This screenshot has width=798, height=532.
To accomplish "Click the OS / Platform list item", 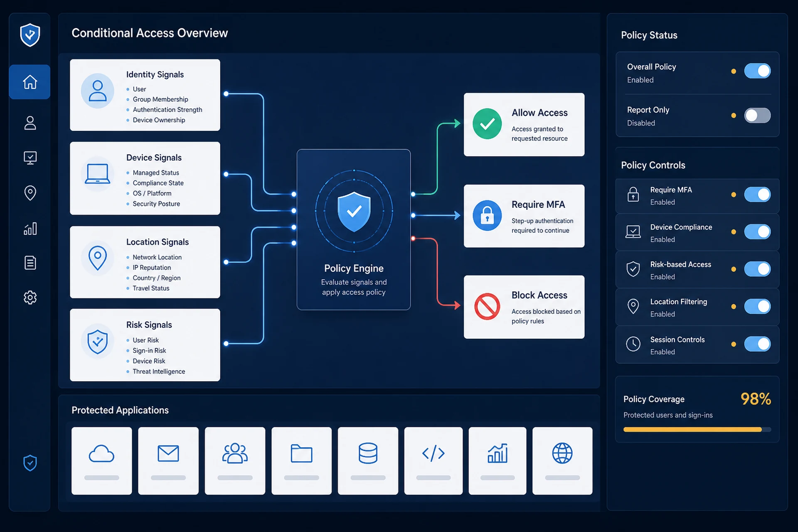I will (x=152, y=193).
